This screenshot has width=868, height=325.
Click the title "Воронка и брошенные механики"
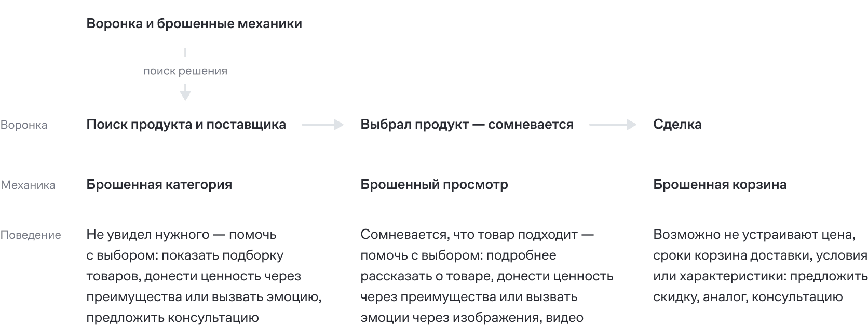(x=194, y=24)
